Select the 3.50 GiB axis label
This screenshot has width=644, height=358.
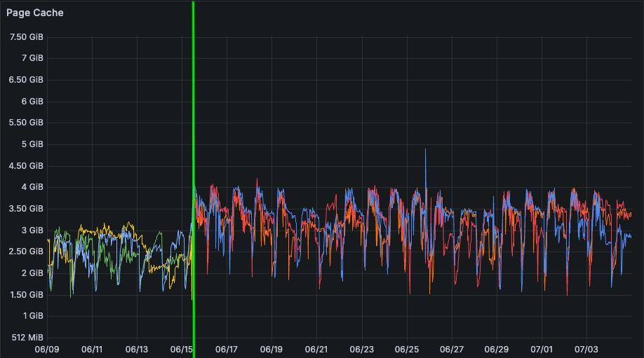[26, 209]
